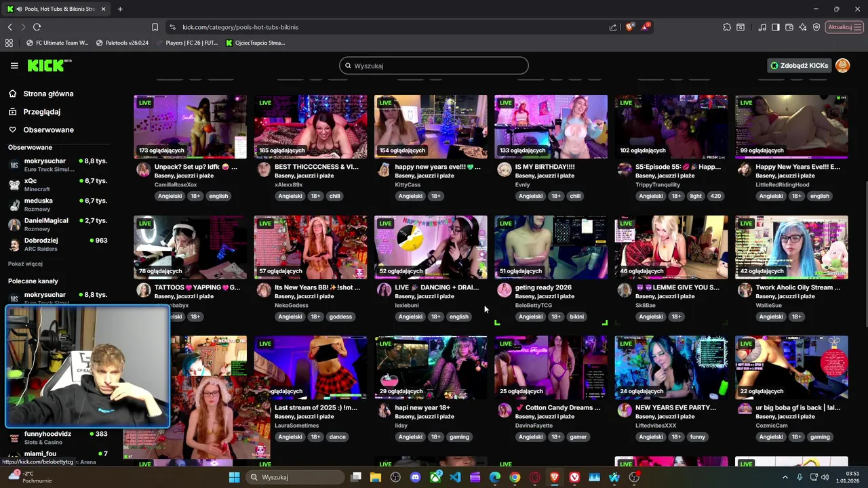This screenshot has width=868, height=488.
Task: Show hidden system tray icons chevron
Action: pos(785,477)
